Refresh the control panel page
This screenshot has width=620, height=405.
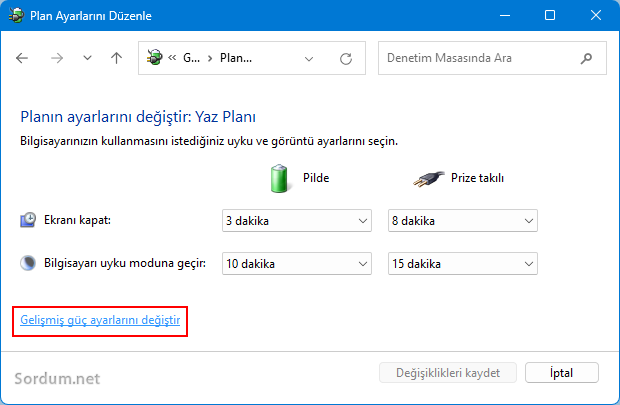pyautogui.click(x=346, y=59)
